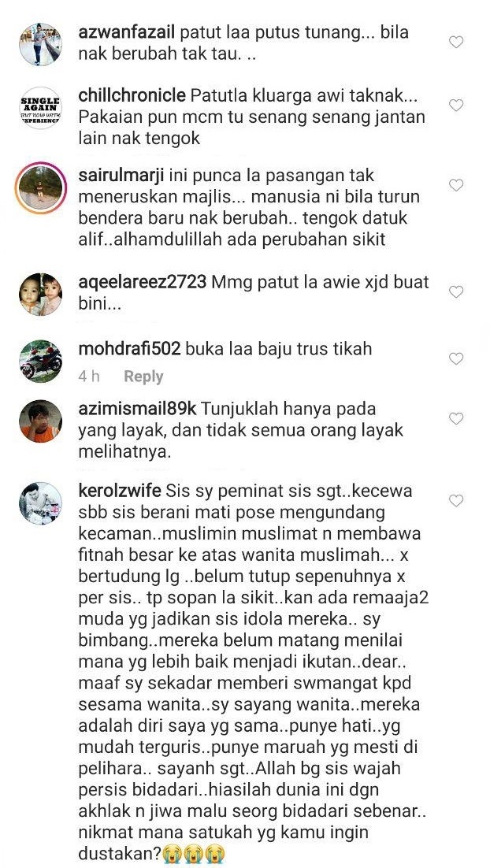
Task: Open kerolzwife's profile picture
Action: coord(40,503)
